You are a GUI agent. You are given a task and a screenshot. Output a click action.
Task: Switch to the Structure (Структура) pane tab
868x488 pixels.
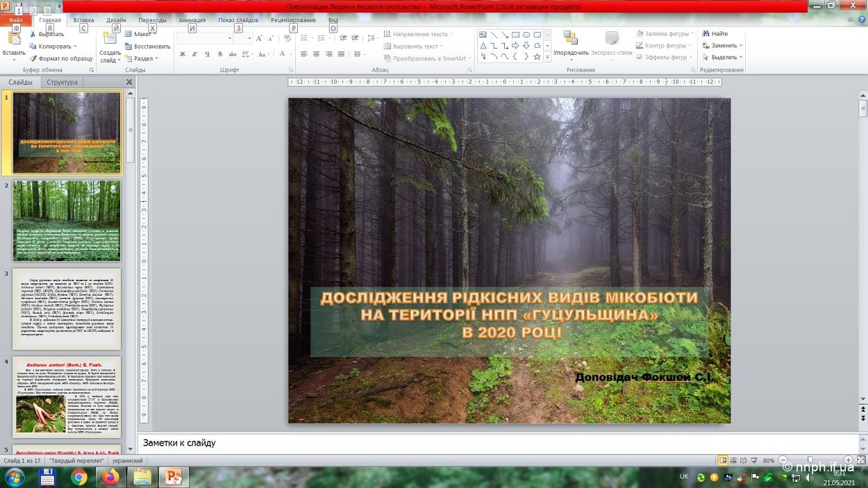pos(62,82)
